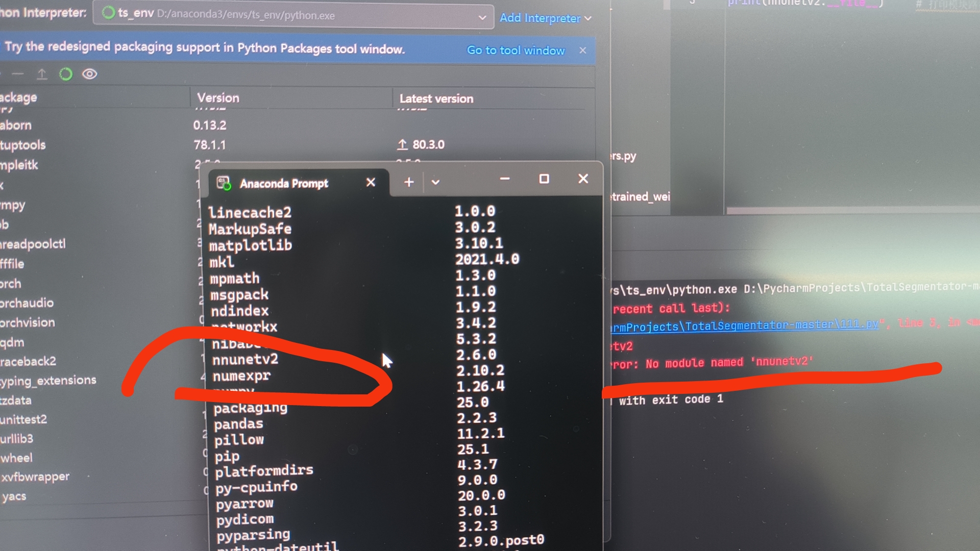This screenshot has width=980, height=551.
Task: Minimize the Anaconda Prompt window
Action: (x=505, y=179)
